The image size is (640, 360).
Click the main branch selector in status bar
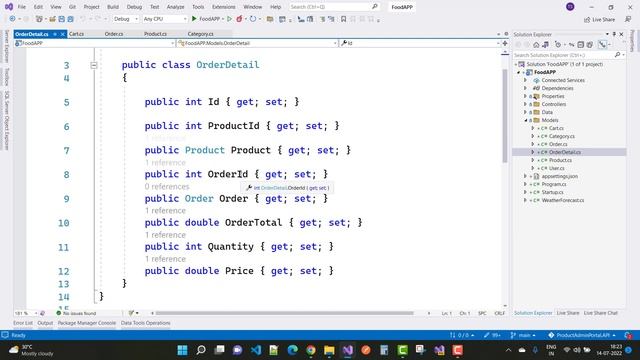[x=523, y=335]
